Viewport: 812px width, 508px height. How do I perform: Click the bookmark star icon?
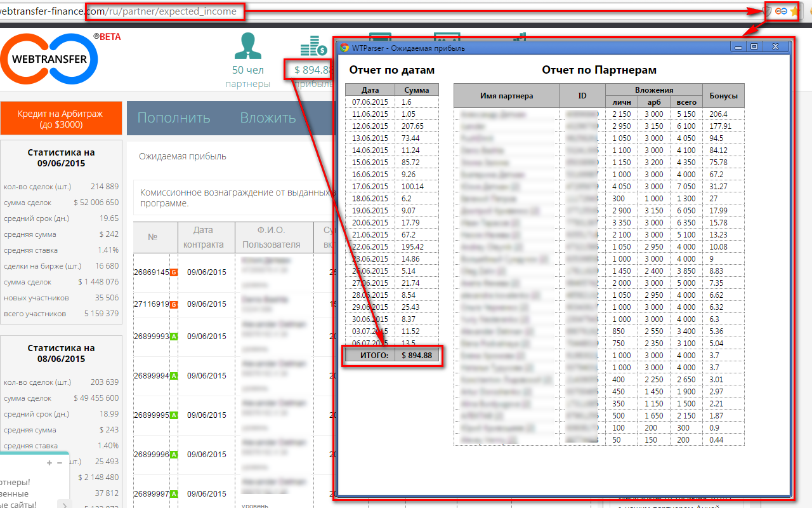pyautogui.click(x=794, y=11)
